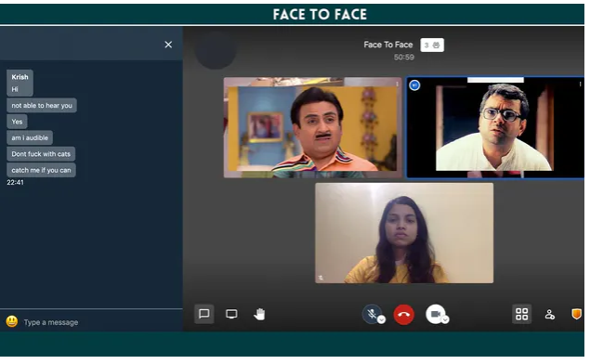Open camera options arrow
The image size is (590, 364).
pyautogui.click(x=445, y=319)
